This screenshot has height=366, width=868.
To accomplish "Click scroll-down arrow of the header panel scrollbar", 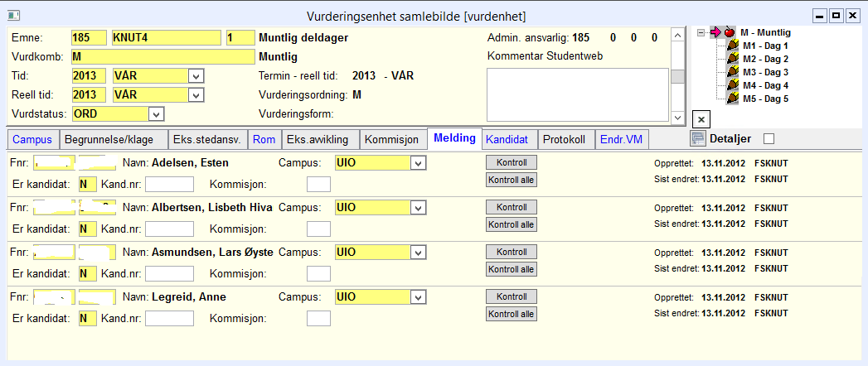I will click(677, 118).
